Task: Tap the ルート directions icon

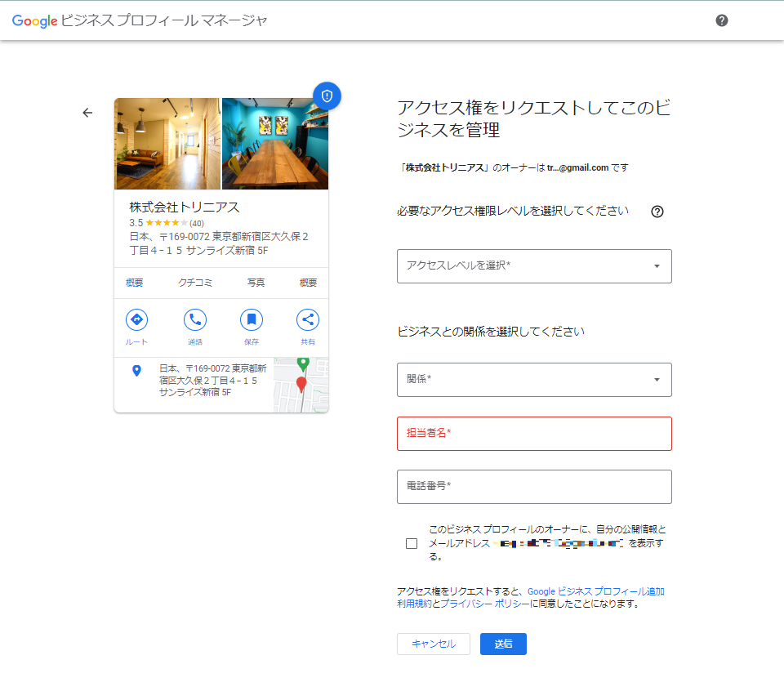Action: pyautogui.click(x=136, y=319)
